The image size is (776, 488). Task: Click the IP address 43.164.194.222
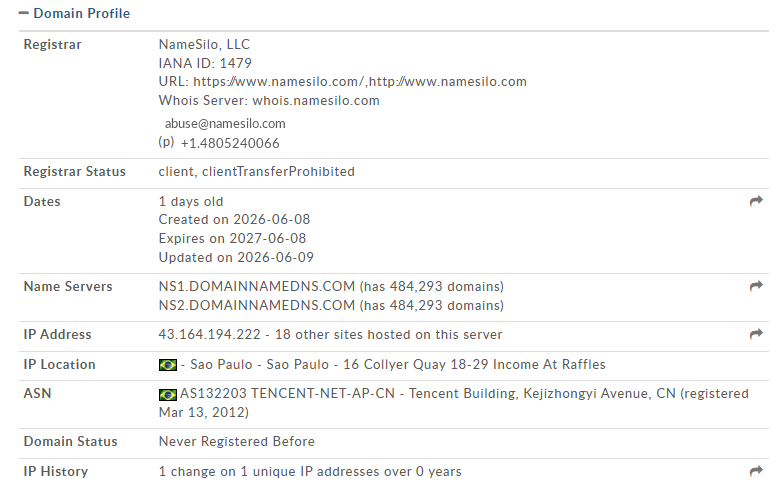[x=209, y=335]
